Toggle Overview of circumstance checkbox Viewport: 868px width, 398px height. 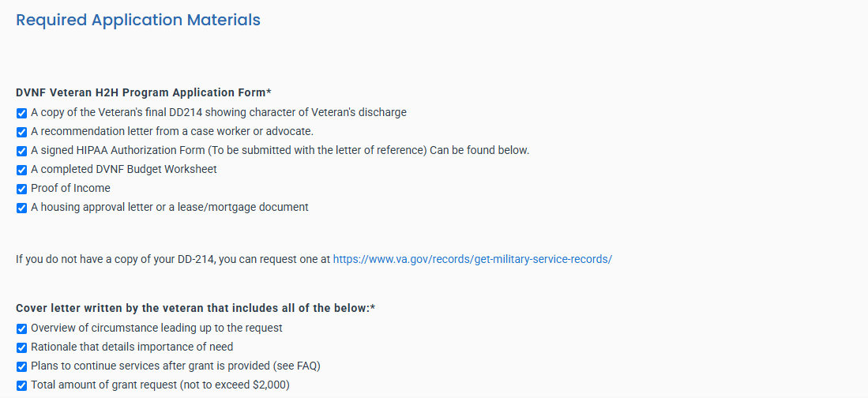(21, 329)
